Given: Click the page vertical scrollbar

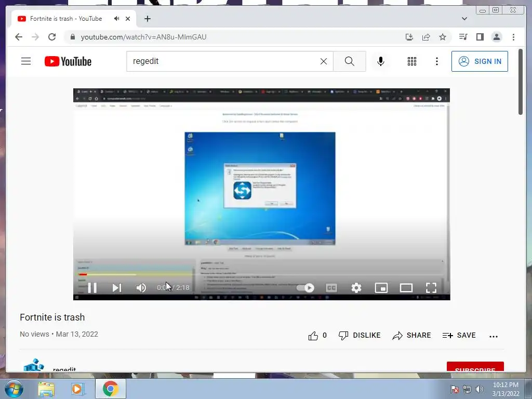Looking at the screenshot, I should point(521,82).
